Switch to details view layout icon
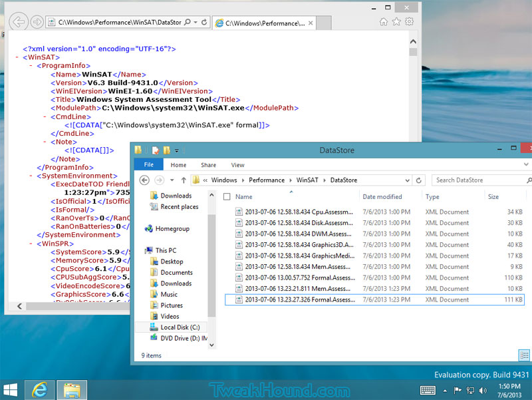 [x=524, y=355]
